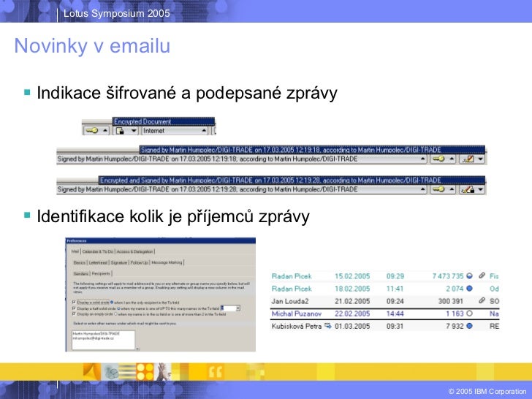
Task: Select the Message Marking sub-tab
Action: click(x=167, y=262)
